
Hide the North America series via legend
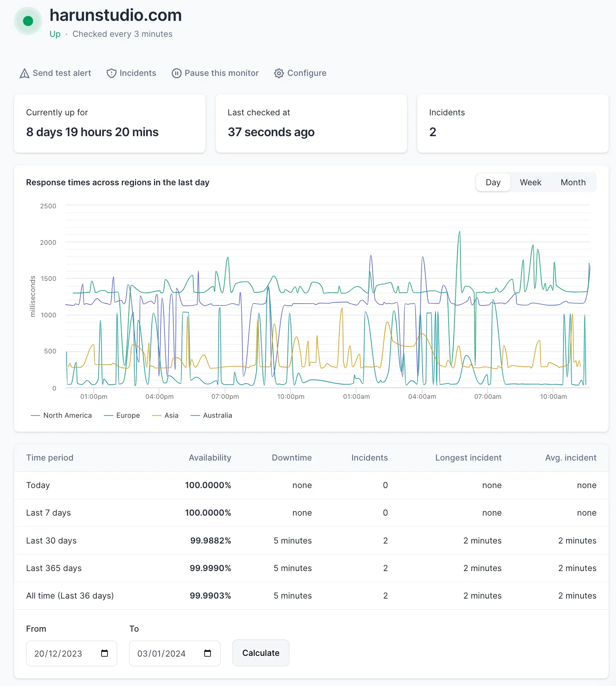(61, 415)
